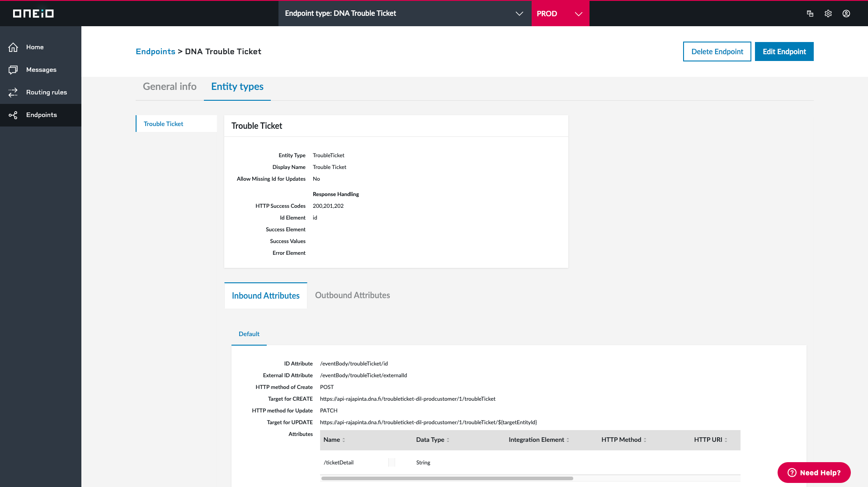Click the Target for CREATE URL
The image size is (868, 487).
[408, 399]
